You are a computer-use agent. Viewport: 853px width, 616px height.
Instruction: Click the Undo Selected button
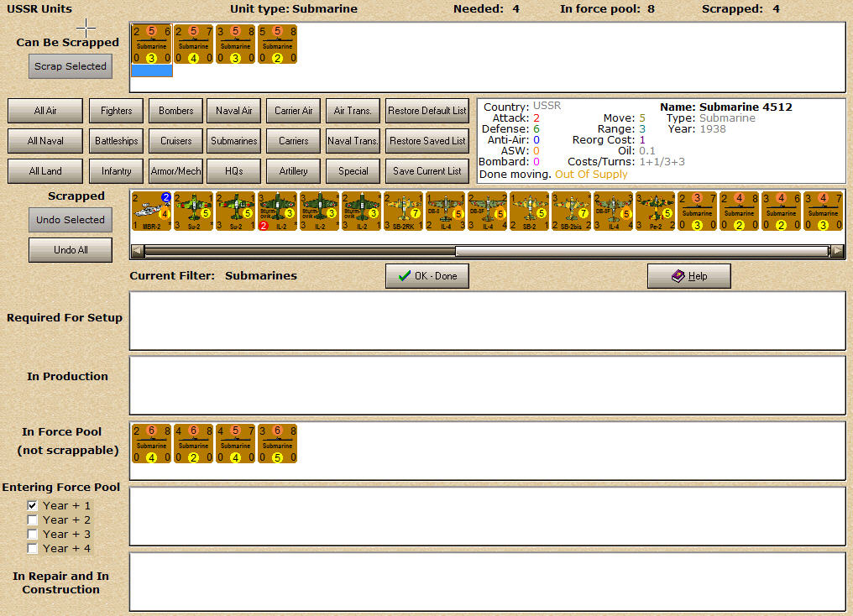(x=71, y=220)
